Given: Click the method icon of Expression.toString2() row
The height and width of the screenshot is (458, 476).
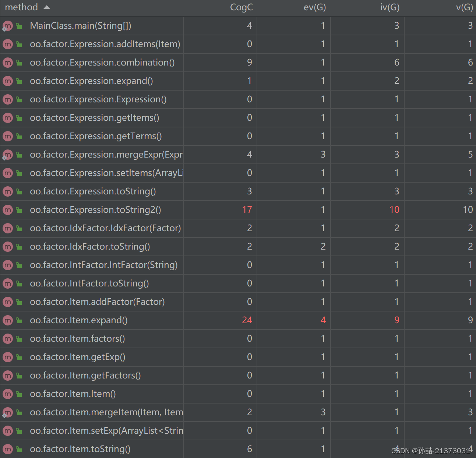Looking at the screenshot, I should (x=7, y=210).
